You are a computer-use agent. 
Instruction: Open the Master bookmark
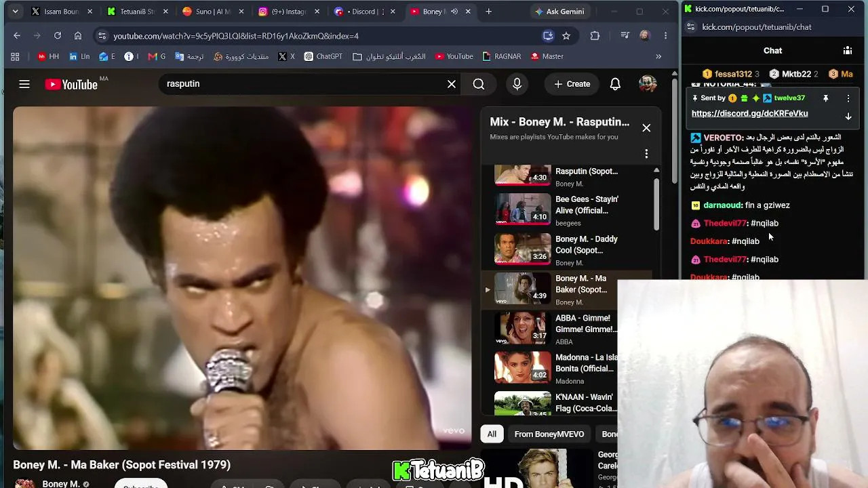click(x=546, y=57)
